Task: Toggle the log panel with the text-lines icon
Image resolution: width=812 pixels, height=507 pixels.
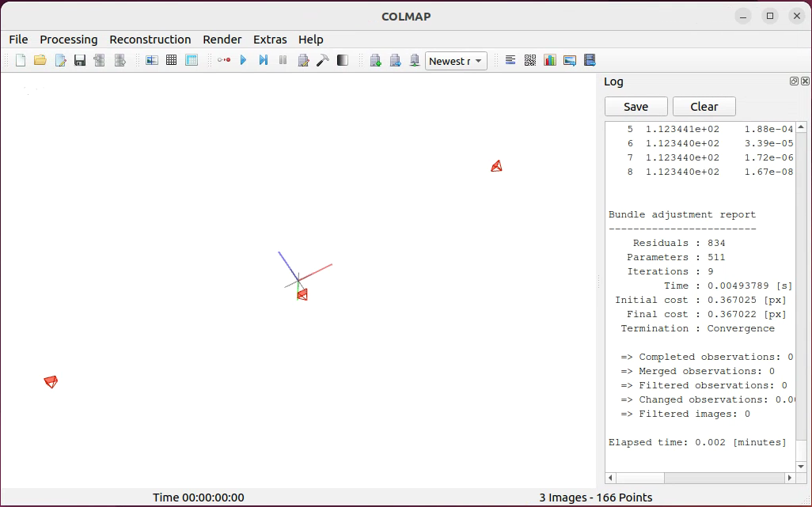Action: (x=510, y=61)
